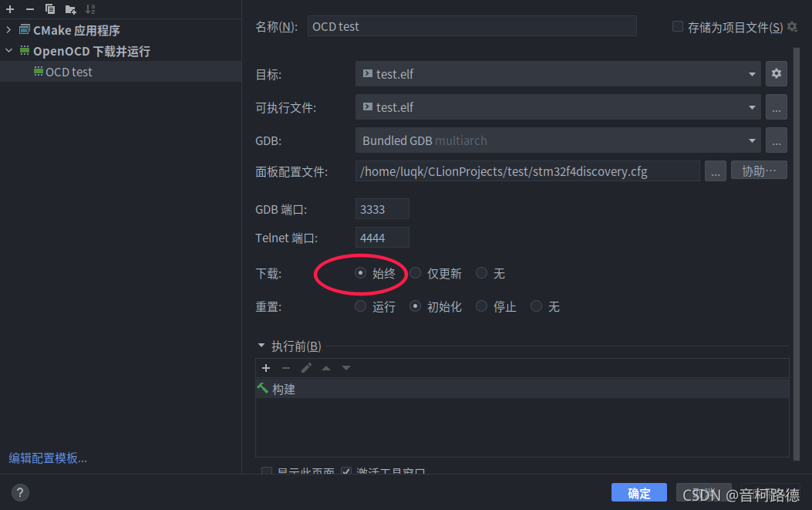Open the target settings gear button

pos(777,73)
